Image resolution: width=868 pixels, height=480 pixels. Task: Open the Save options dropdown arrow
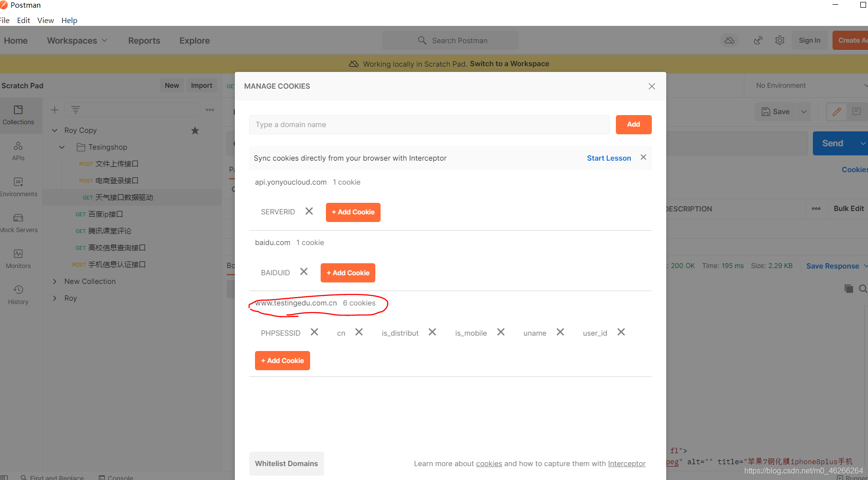point(804,112)
